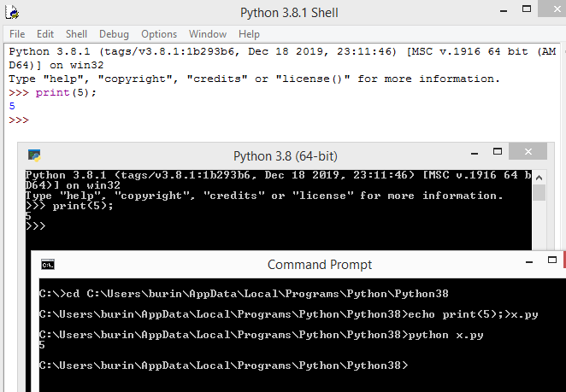
Task: Click the empty IDLE shell prompt line
Action: pos(171,120)
